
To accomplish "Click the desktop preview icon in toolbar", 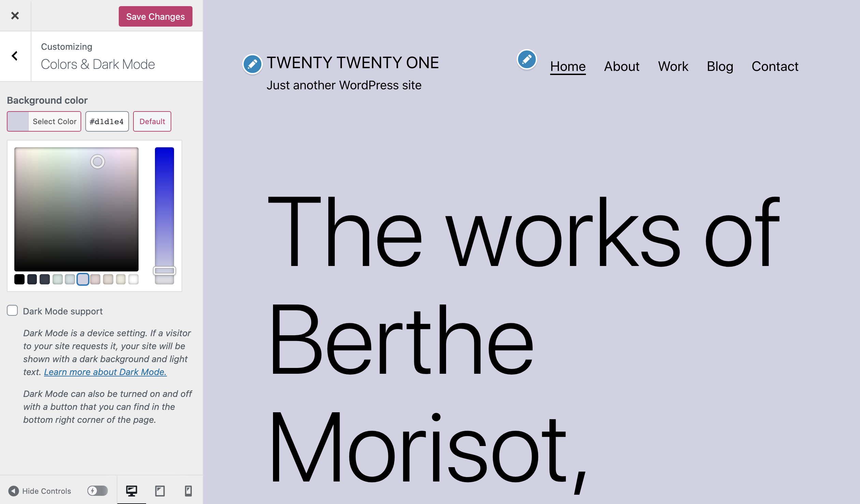I will [x=132, y=491].
